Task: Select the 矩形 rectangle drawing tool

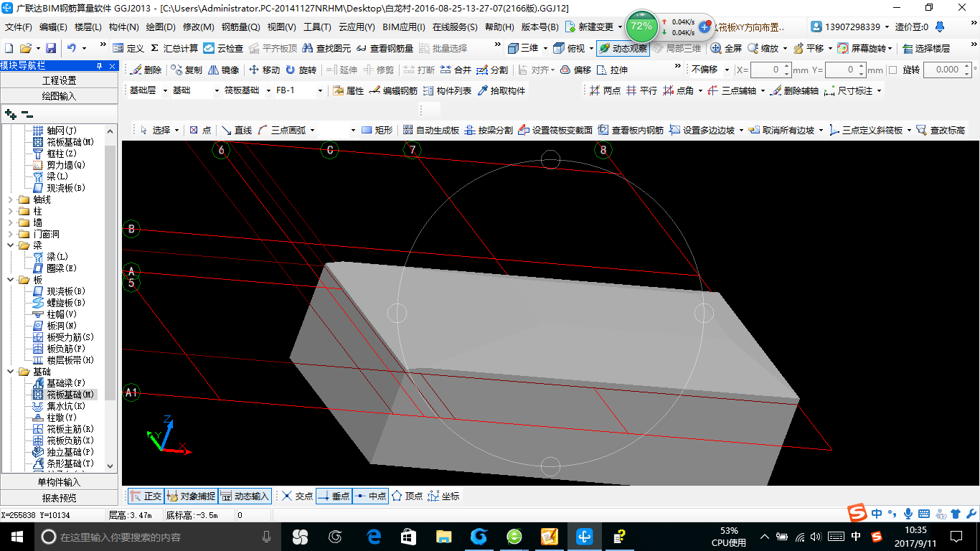Action: tap(377, 131)
